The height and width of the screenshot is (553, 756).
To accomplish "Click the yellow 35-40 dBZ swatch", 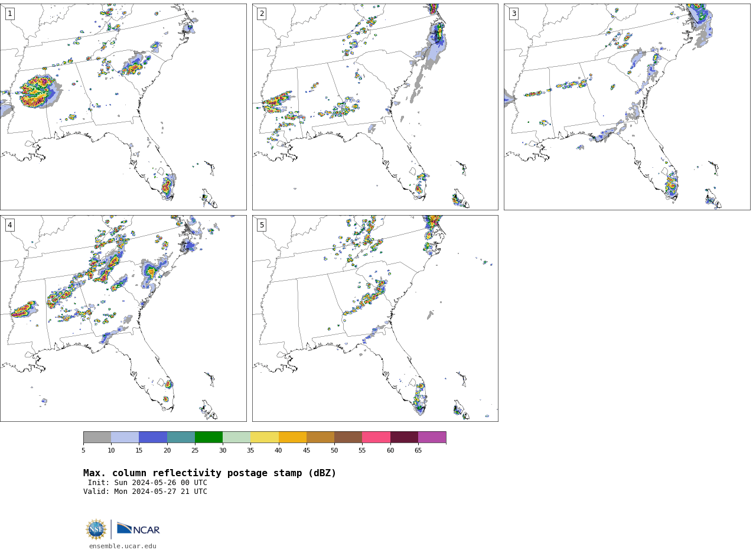I will 265,437.
